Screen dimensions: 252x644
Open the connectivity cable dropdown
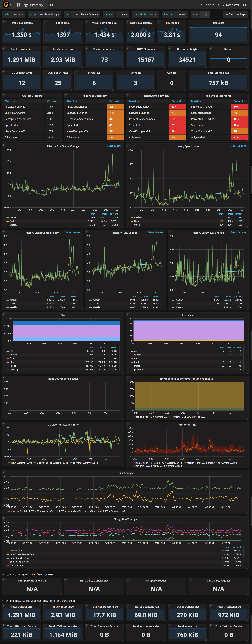click(x=154, y=14)
